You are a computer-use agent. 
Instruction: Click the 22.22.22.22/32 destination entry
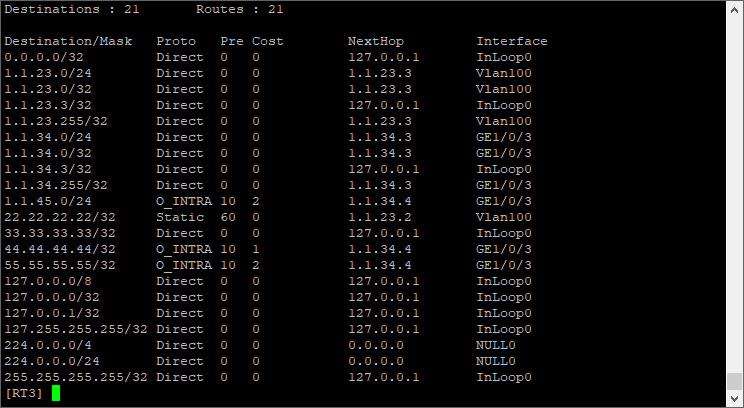[x=60, y=217]
